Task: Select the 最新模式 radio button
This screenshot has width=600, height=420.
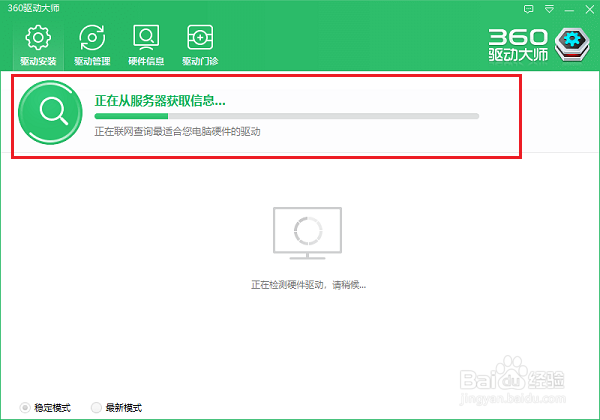Action: (96, 408)
